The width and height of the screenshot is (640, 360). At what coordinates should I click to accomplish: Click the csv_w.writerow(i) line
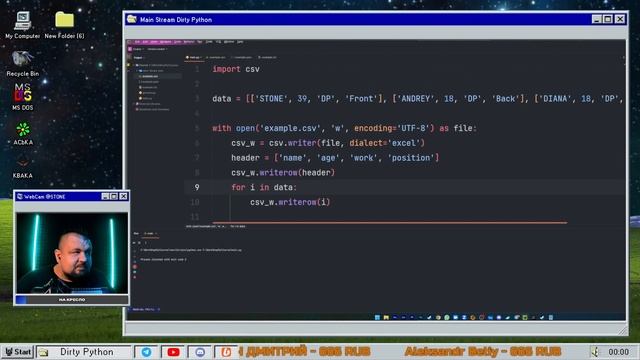click(290, 202)
